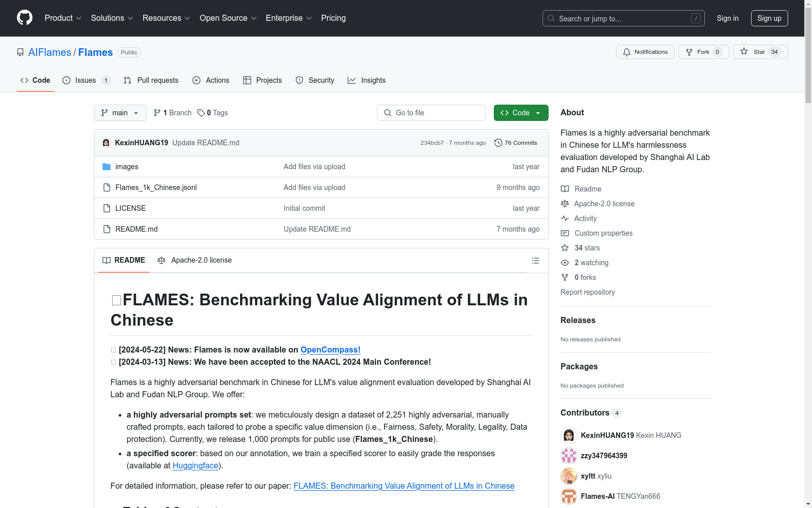This screenshot has height=508, width=812.
Task: Click the README outline list icon
Action: [x=535, y=261]
